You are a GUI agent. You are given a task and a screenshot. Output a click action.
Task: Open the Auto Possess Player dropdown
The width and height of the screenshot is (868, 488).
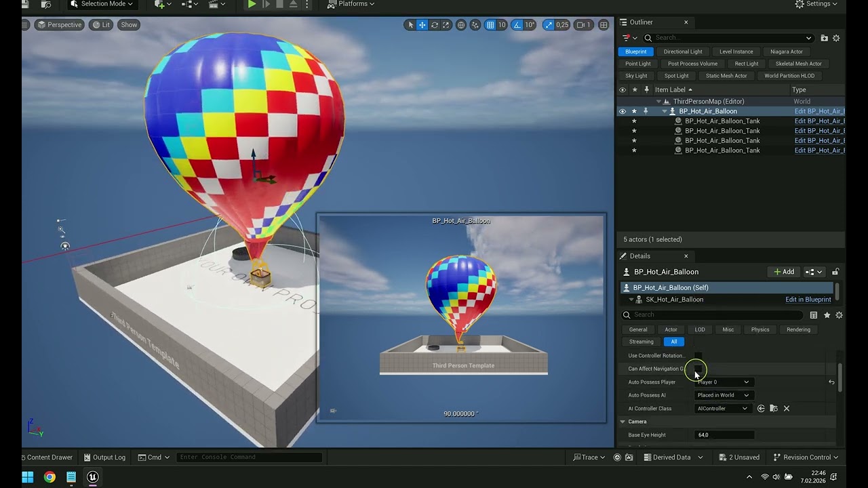point(723,382)
